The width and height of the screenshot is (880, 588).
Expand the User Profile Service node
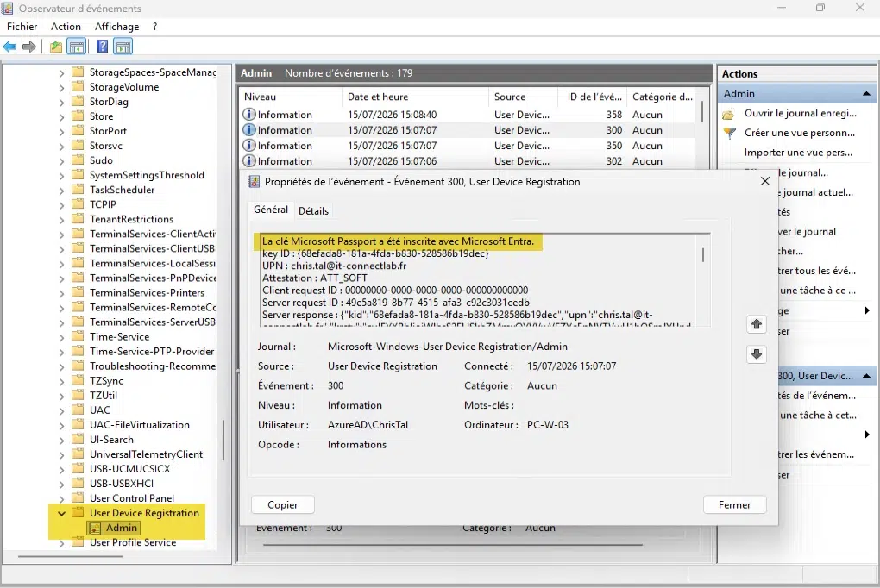pyautogui.click(x=62, y=543)
